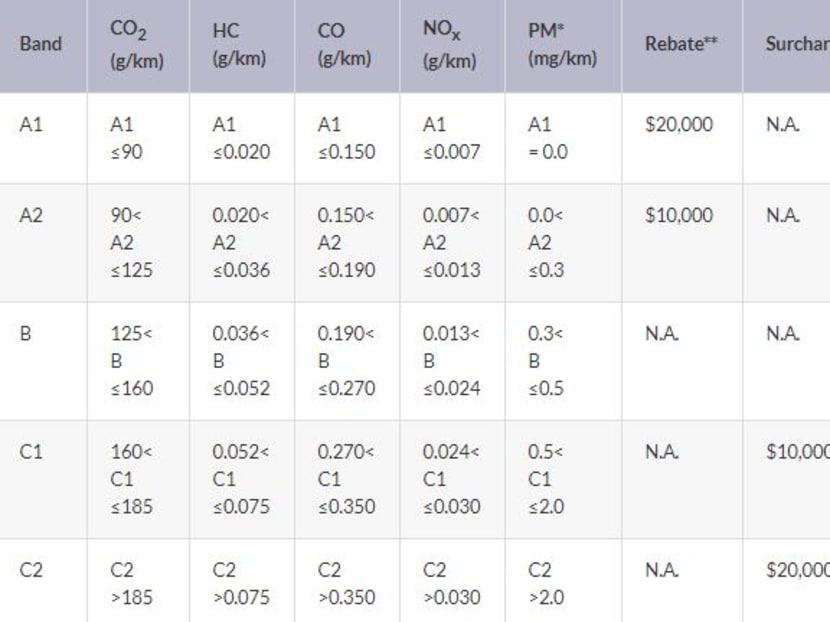Click the A1 band row label
Viewport: 830px width, 622px height.
(x=31, y=125)
